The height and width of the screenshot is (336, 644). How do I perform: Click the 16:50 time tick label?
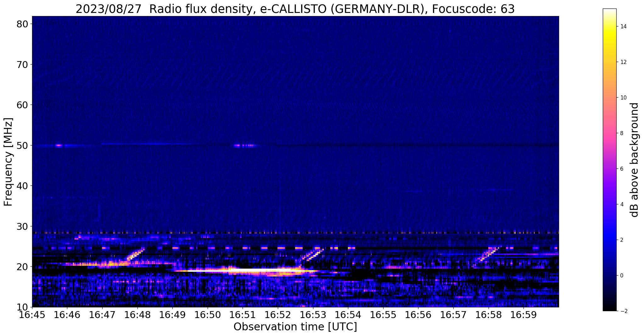click(208, 315)
